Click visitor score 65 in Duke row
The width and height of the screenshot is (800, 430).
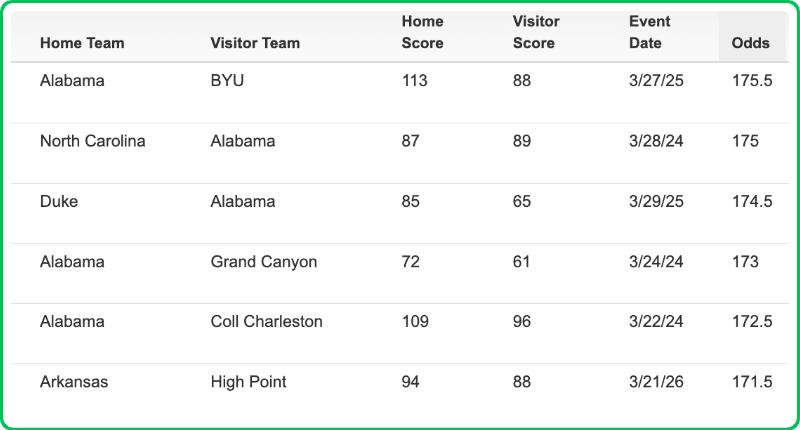tap(522, 201)
